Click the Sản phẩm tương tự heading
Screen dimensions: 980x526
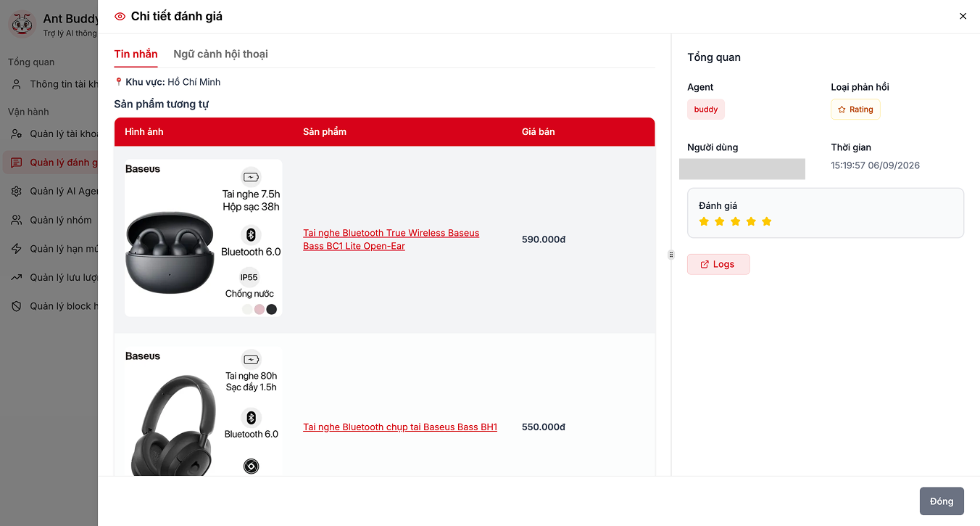pyautogui.click(x=161, y=104)
